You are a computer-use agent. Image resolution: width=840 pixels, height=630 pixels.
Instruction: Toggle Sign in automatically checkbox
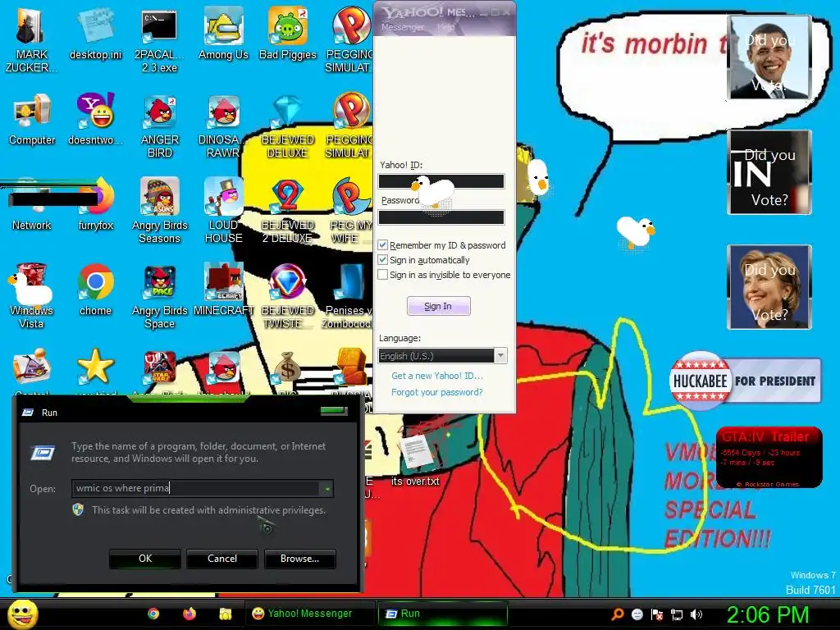pyautogui.click(x=382, y=260)
